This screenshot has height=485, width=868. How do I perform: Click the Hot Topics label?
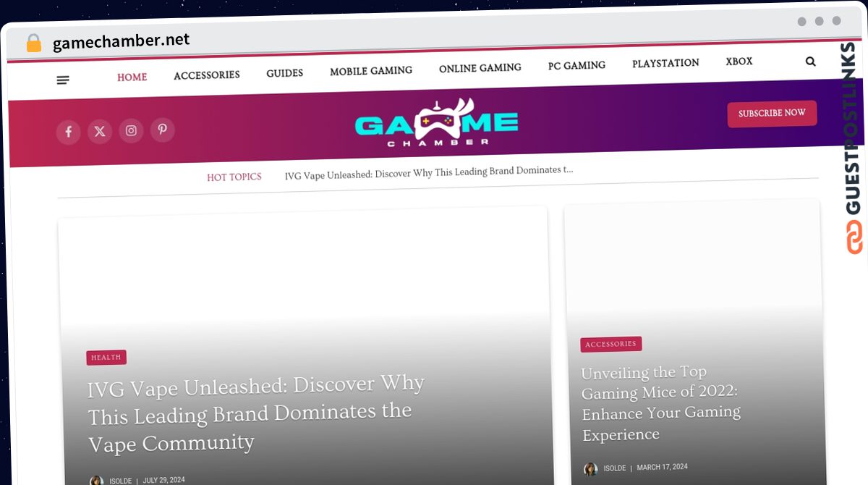pos(234,177)
